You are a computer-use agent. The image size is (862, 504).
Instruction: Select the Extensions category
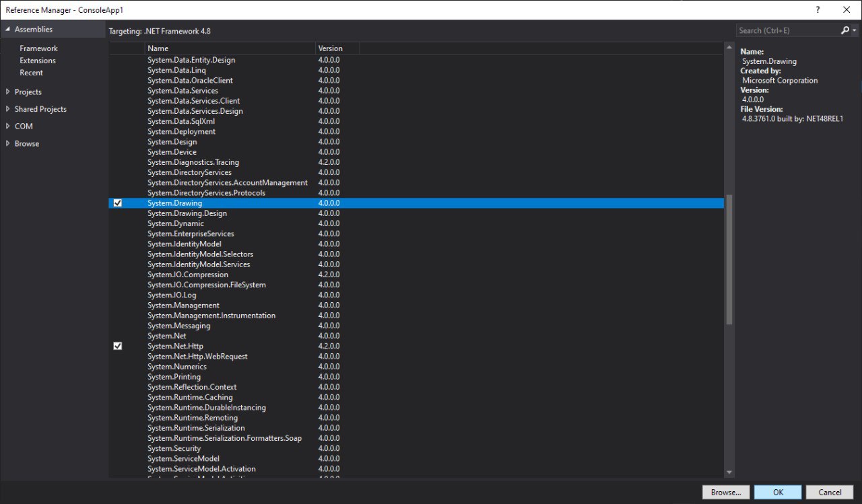click(38, 61)
